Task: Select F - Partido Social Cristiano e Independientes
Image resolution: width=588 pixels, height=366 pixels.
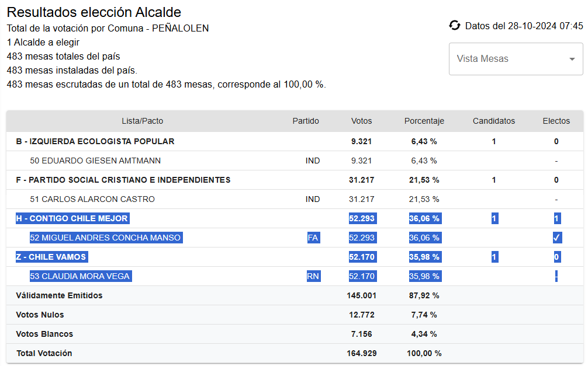Action: 123,180
